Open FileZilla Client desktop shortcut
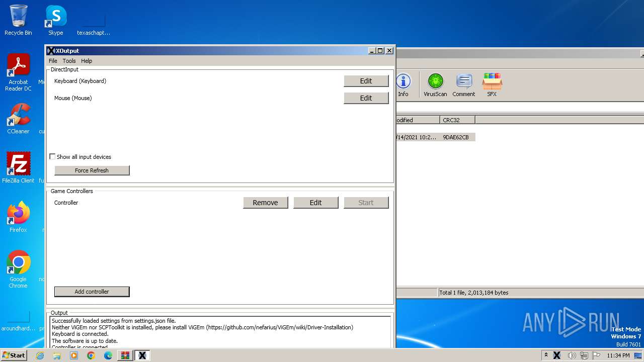 tap(18, 167)
